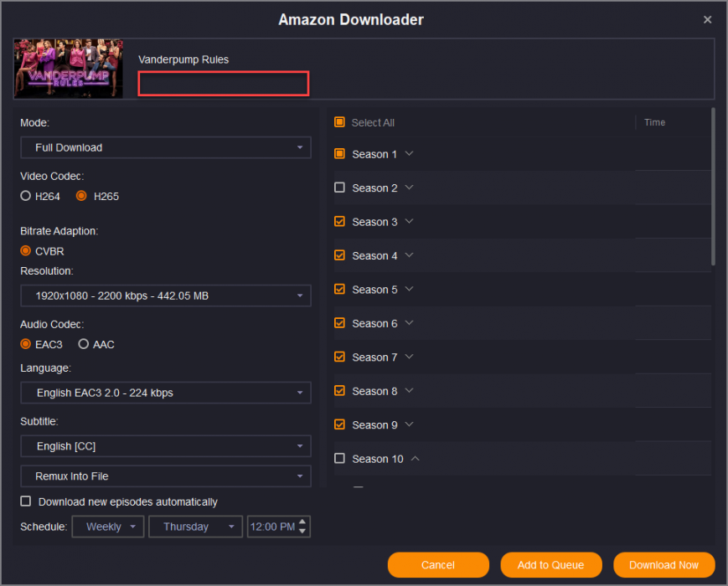This screenshot has height=586, width=728.
Task: Open the Remux Into File dropdown
Action: point(166,476)
